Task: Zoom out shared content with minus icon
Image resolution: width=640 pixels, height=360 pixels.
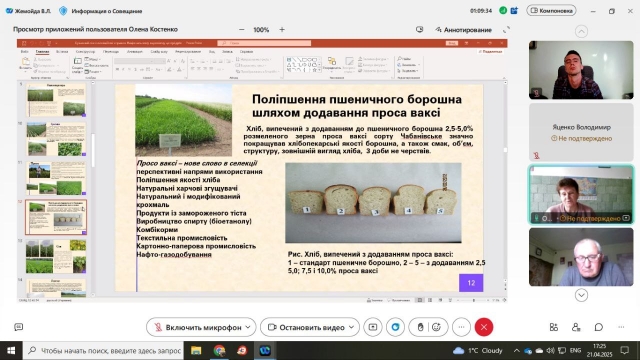Action: tap(242, 29)
